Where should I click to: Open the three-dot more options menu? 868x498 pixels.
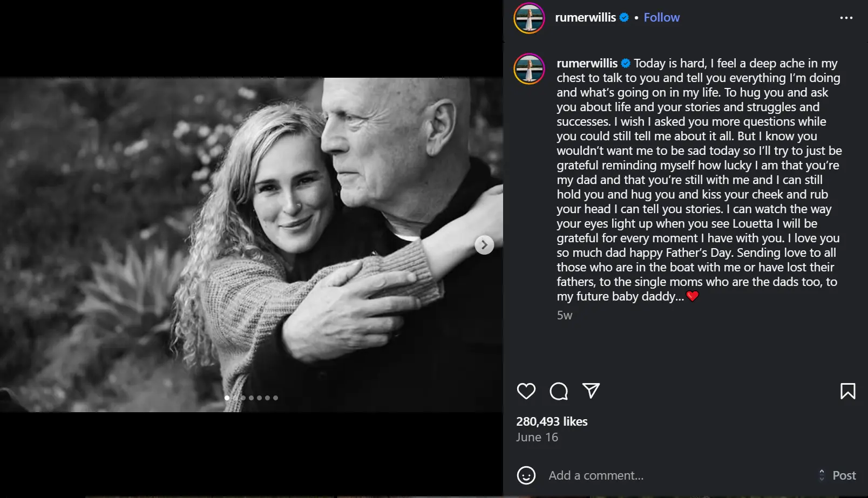point(846,18)
